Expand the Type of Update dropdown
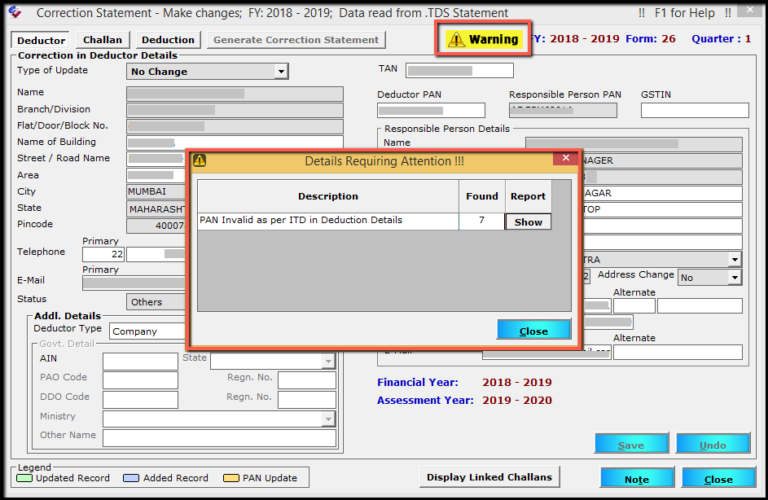768x500 pixels. click(281, 72)
